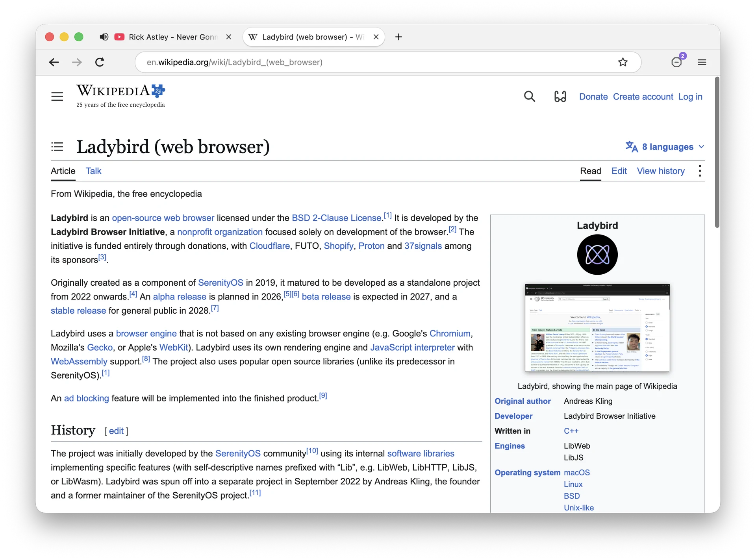Open the BSD 2-Clause License link
The image size is (756, 560).
[337, 218]
